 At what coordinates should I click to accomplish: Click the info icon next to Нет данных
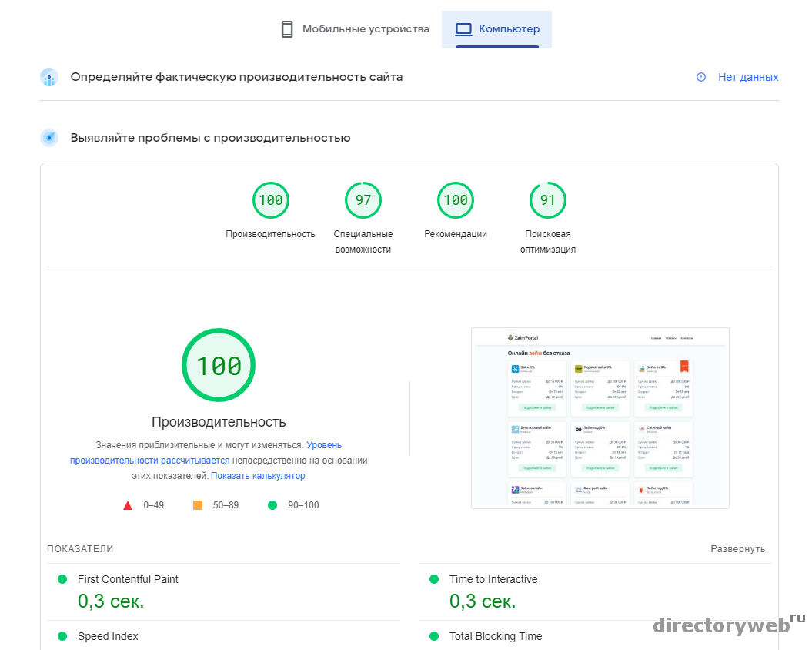(x=701, y=77)
